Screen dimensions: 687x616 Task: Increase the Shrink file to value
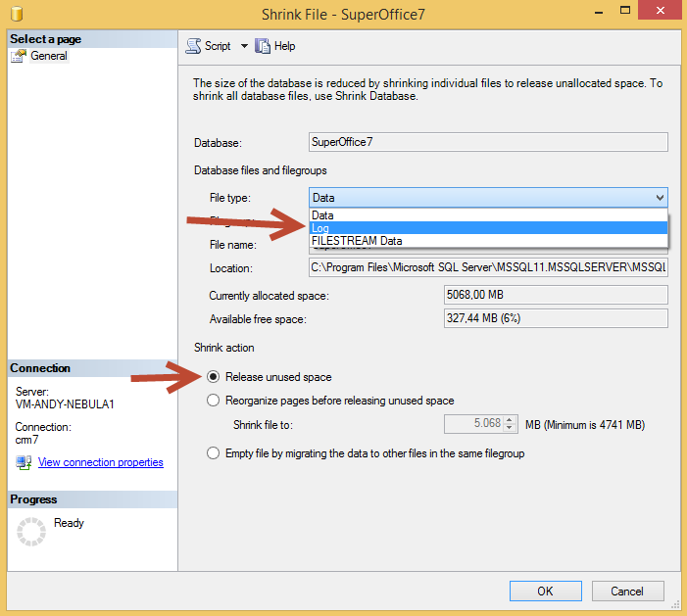509,420
